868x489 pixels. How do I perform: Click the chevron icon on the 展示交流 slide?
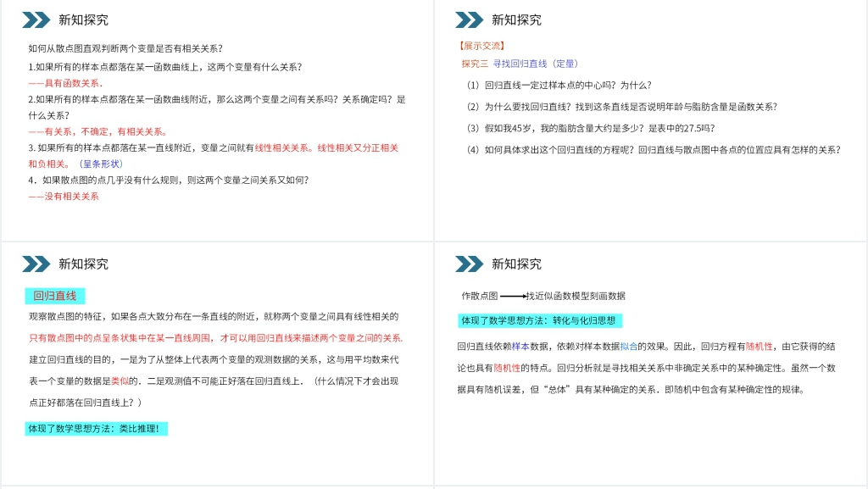tap(469, 20)
